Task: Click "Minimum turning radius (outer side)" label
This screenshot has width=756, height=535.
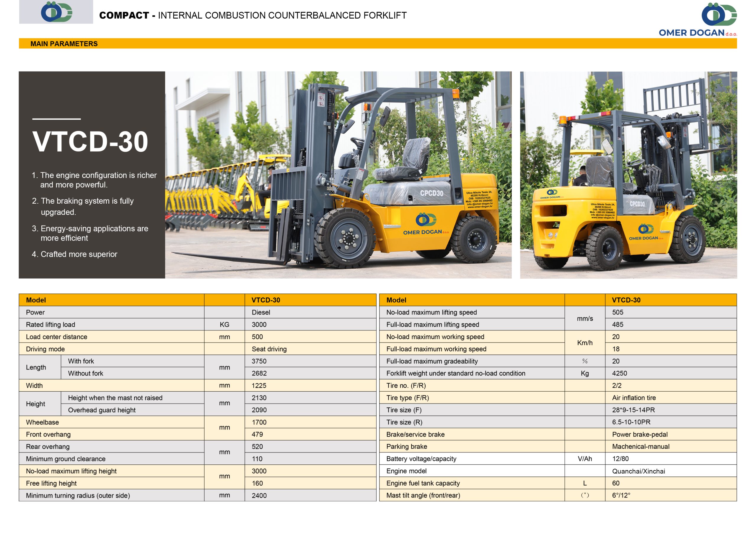Action: (x=78, y=495)
